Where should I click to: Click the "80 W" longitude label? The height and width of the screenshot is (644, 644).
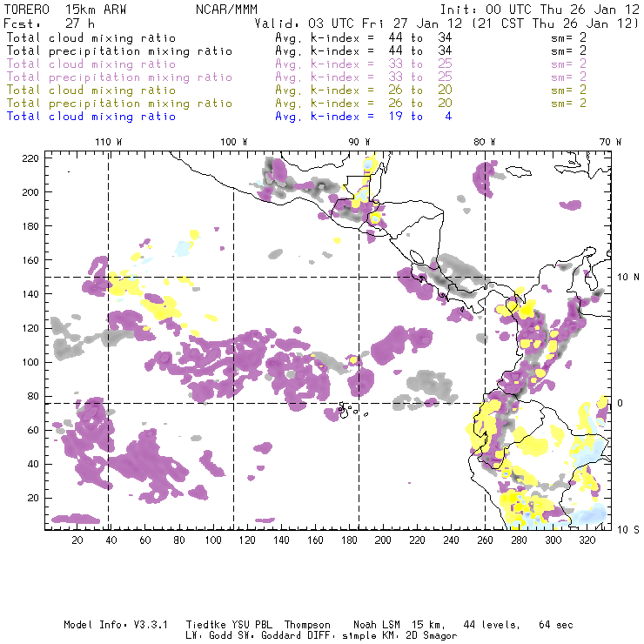485,142
